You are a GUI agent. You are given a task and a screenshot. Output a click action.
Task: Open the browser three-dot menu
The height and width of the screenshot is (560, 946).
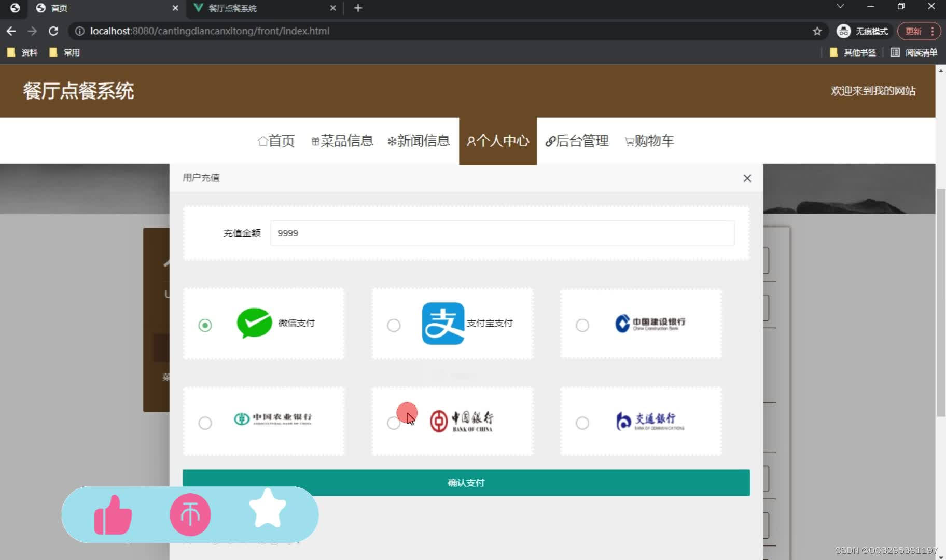point(933,31)
